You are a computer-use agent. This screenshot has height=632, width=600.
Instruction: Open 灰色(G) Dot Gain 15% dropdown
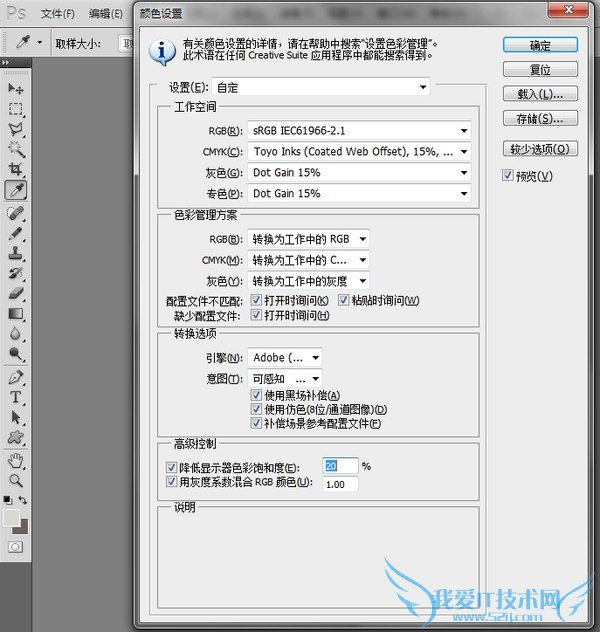click(359, 173)
